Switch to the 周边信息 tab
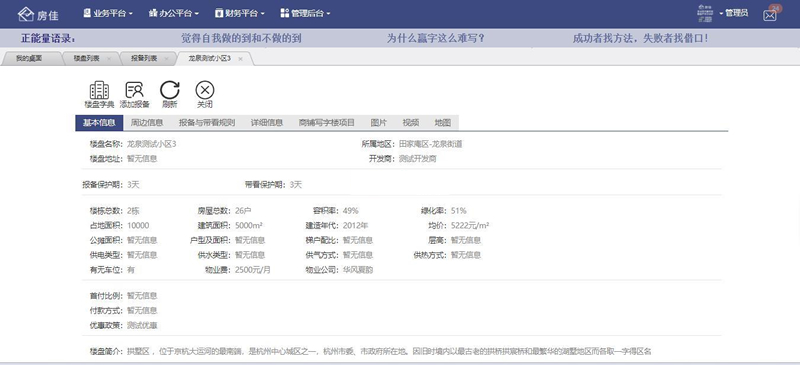This screenshot has width=800, height=365. pos(147,123)
